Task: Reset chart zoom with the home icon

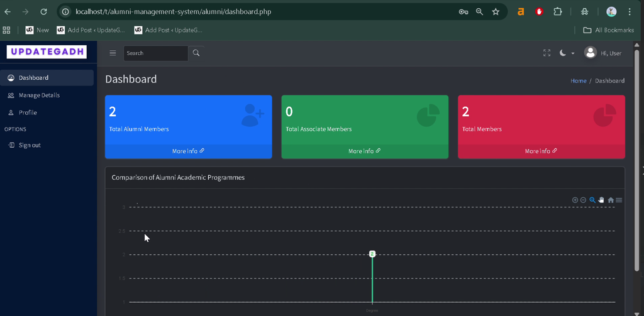Action: pyautogui.click(x=611, y=200)
